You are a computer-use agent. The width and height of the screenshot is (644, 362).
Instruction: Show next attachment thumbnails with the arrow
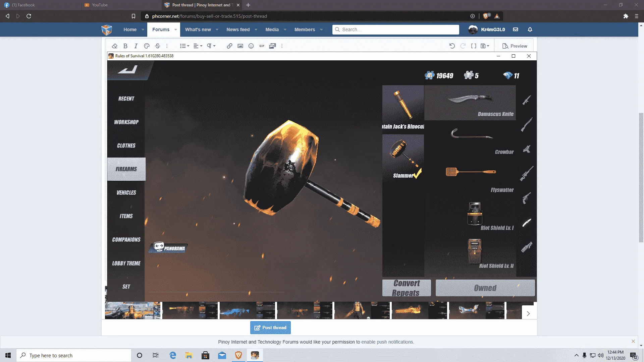click(x=528, y=313)
